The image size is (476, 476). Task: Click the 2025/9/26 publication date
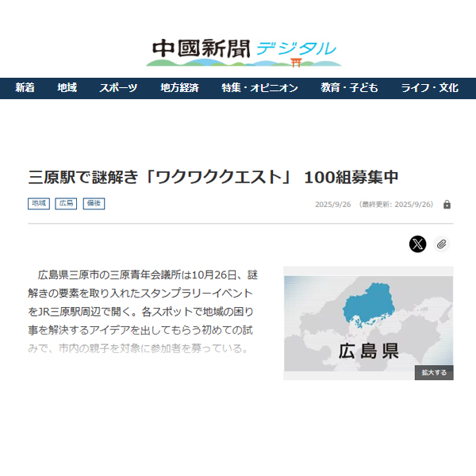click(x=333, y=205)
